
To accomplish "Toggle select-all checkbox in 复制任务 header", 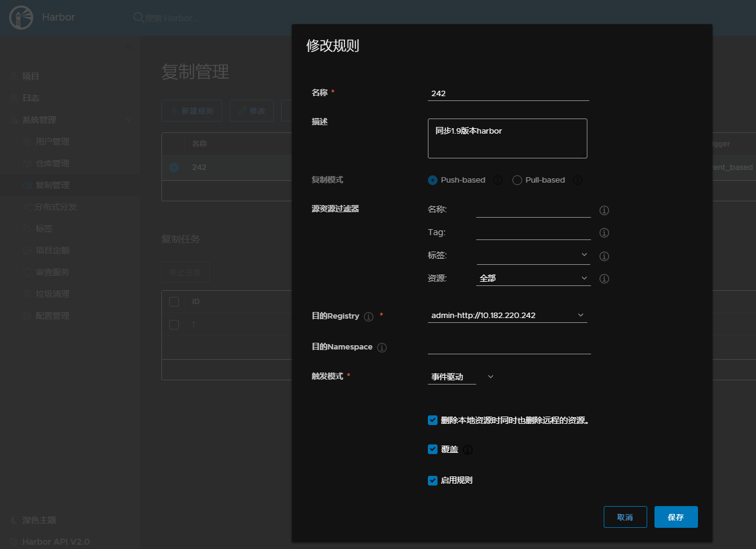I will [174, 302].
